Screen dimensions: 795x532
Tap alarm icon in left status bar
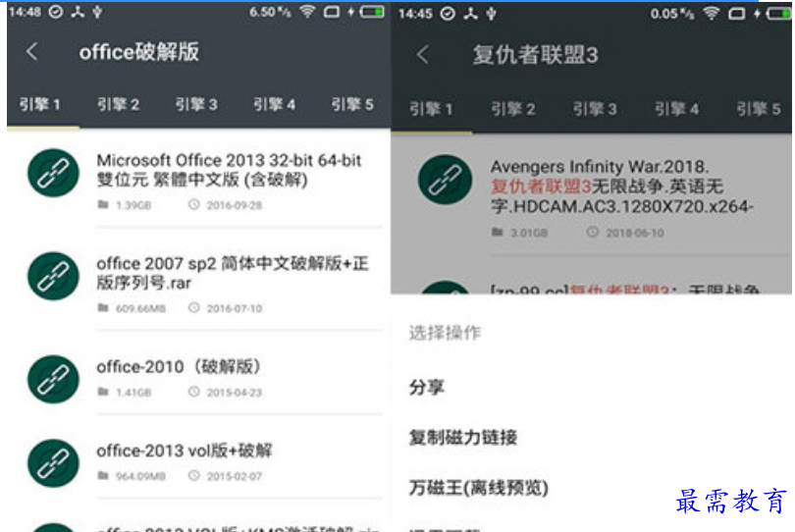click(x=56, y=12)
